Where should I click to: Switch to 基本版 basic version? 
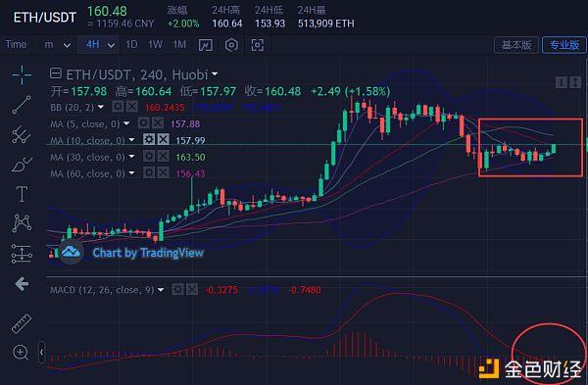(516, 45)
